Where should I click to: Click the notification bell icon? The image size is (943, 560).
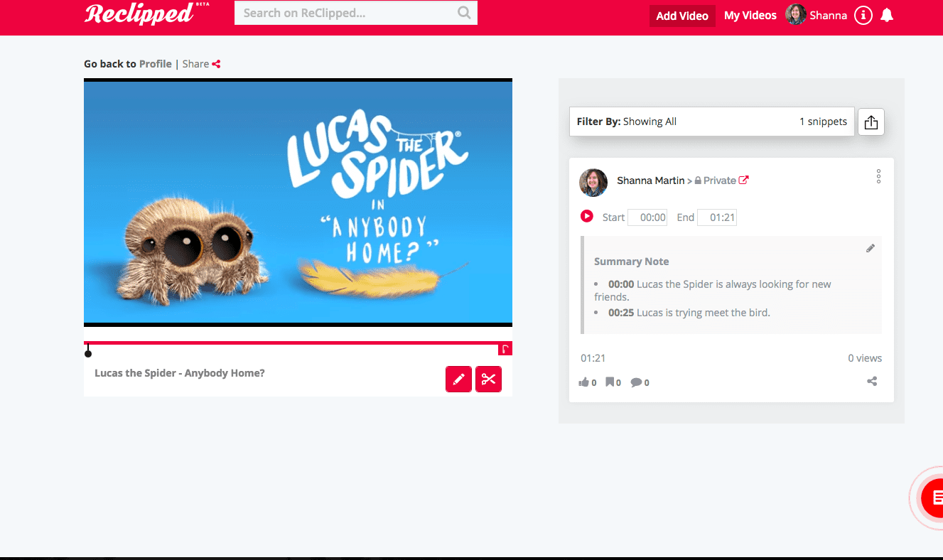886,15
